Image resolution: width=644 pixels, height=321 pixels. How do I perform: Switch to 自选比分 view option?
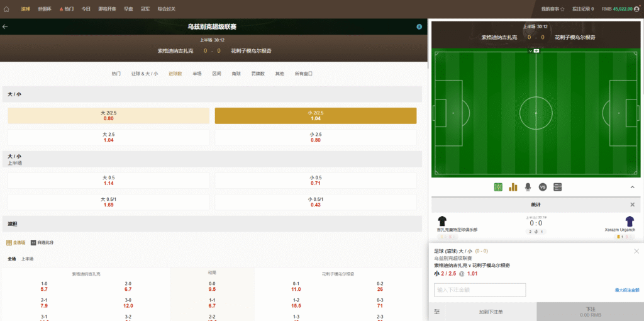click(42, 242)
